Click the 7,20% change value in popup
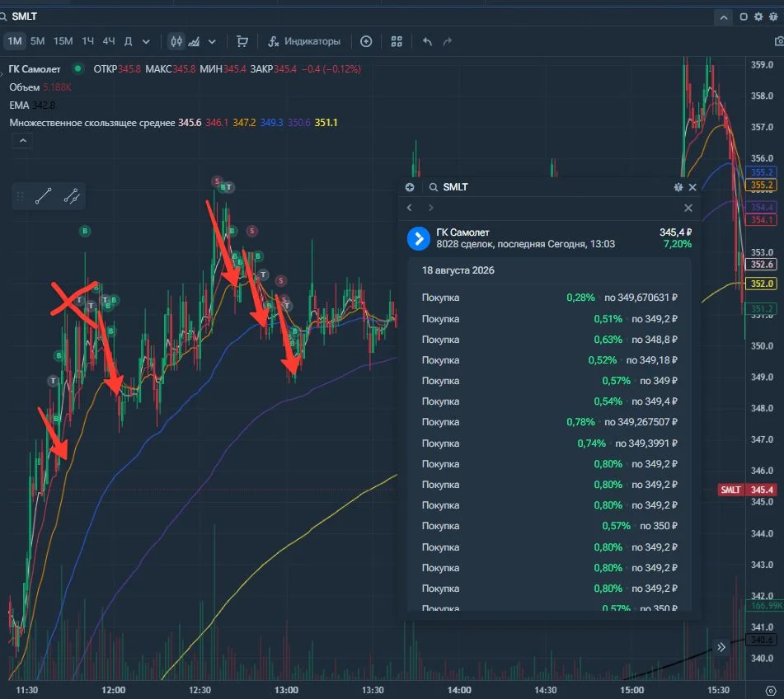 click(678, 244)
